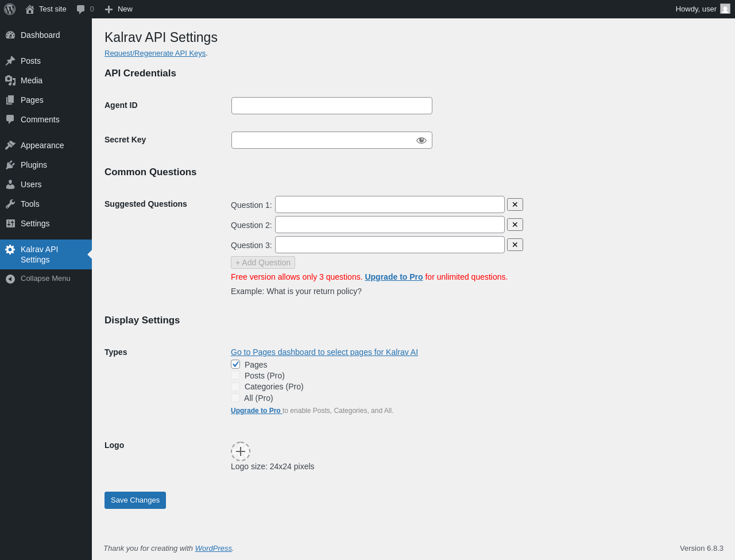The width and height of the screenshot is (735, 560).
Task: Click the Agent ID input field
Action: point(332,106)
